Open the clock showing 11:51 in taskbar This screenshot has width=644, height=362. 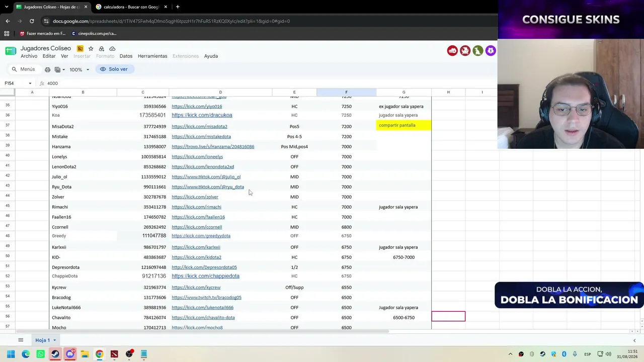point(627,354)
